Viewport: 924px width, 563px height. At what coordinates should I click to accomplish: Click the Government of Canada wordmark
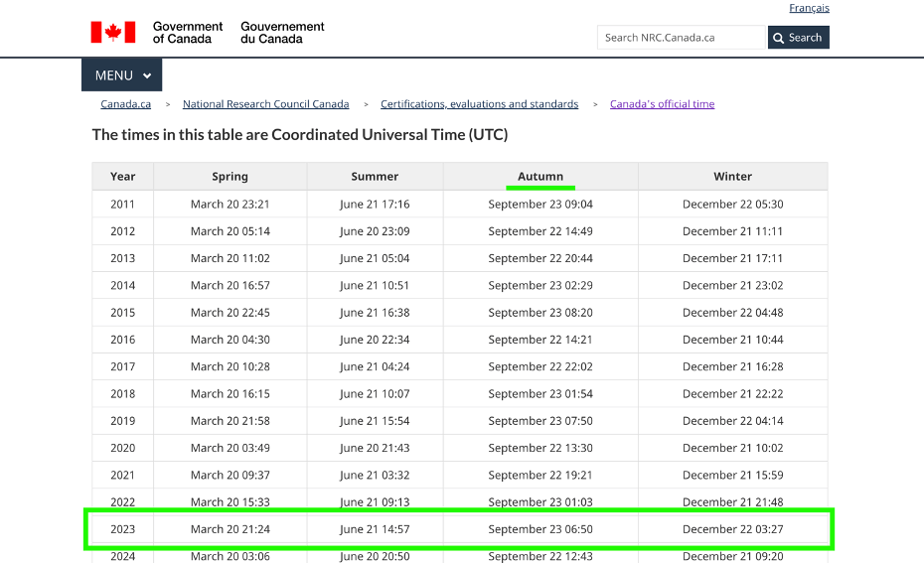click(188, 33)
